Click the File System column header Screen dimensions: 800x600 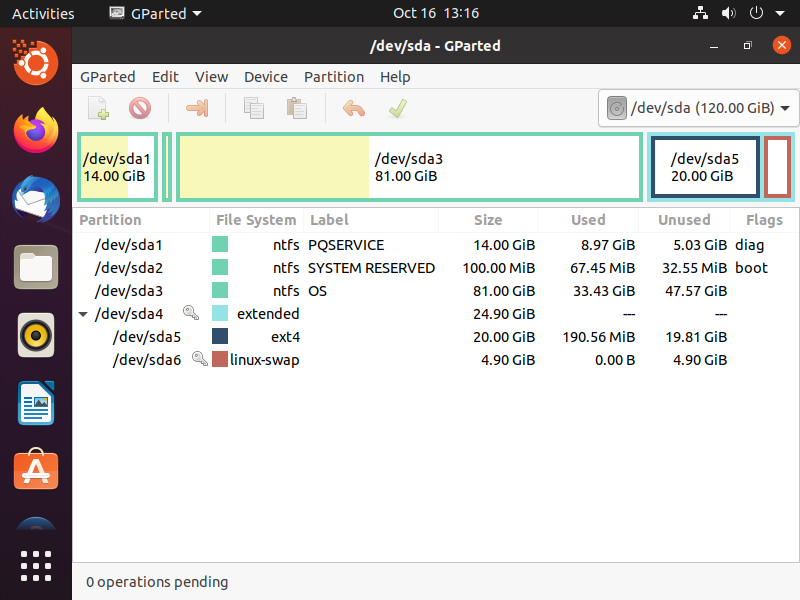click(256, 220)
